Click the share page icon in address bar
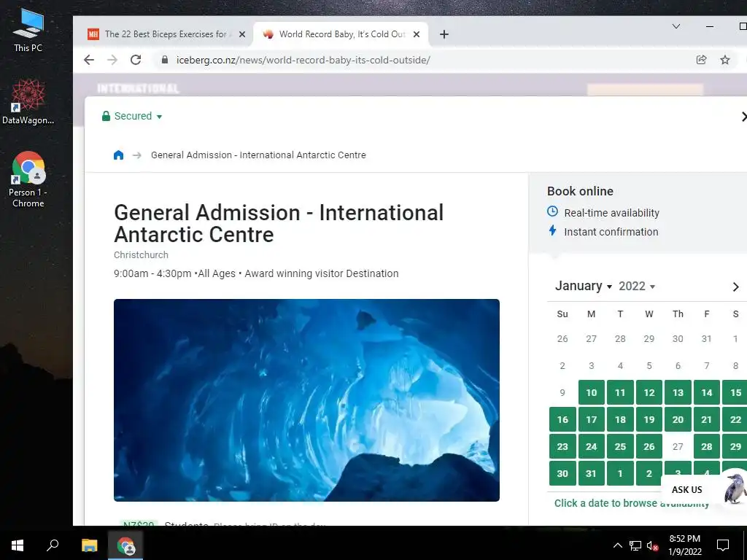This screenshot has width=747, height=560. 701,60
